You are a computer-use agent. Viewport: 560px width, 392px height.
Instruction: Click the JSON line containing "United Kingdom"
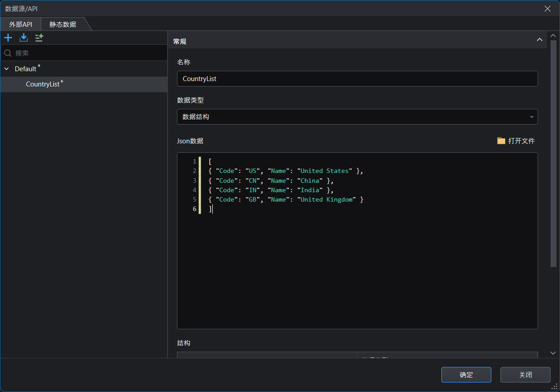286,199
